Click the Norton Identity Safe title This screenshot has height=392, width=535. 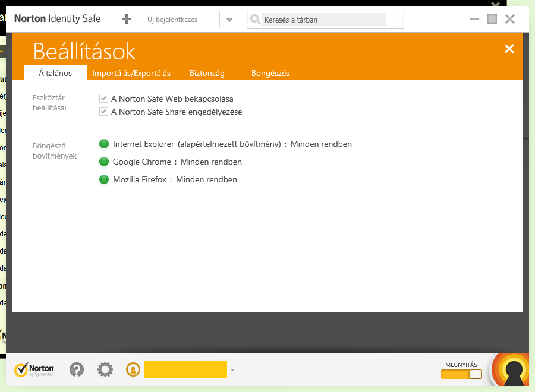click(x=57, y=19)
